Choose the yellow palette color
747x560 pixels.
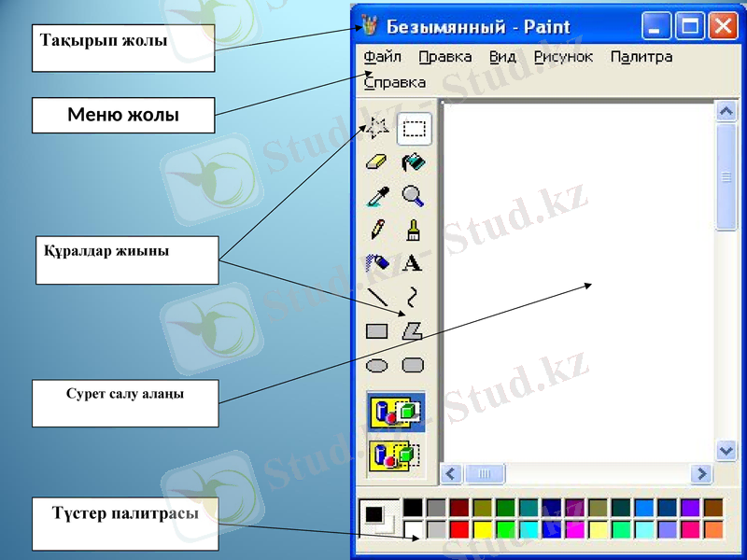482,530
